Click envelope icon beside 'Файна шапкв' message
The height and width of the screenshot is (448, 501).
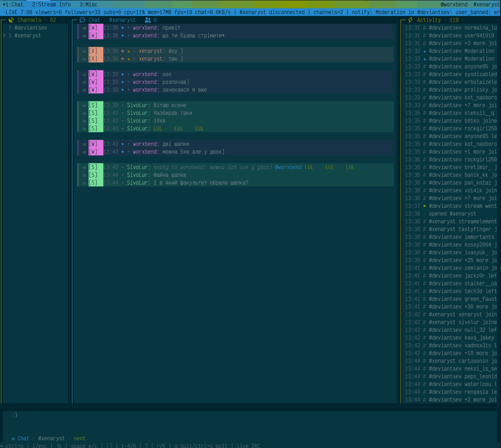pyautogui.click(x=84, y=175)
